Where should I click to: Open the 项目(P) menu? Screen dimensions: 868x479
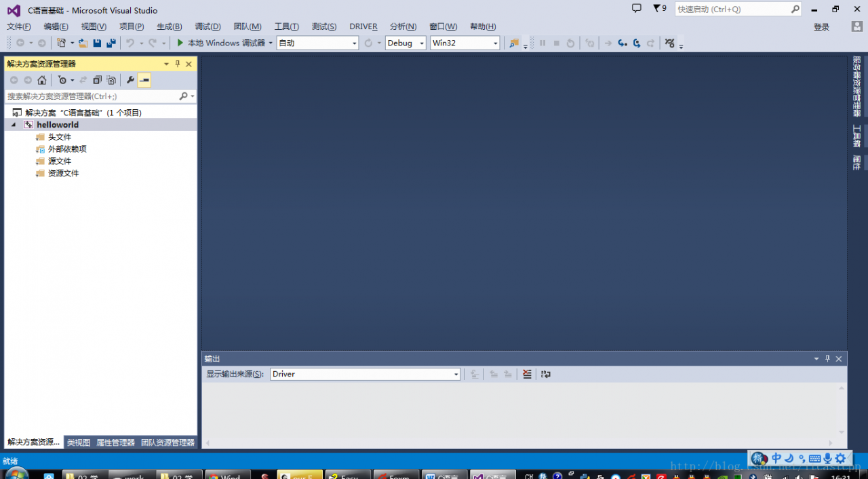pyautogui.click(x=132, y=26)
